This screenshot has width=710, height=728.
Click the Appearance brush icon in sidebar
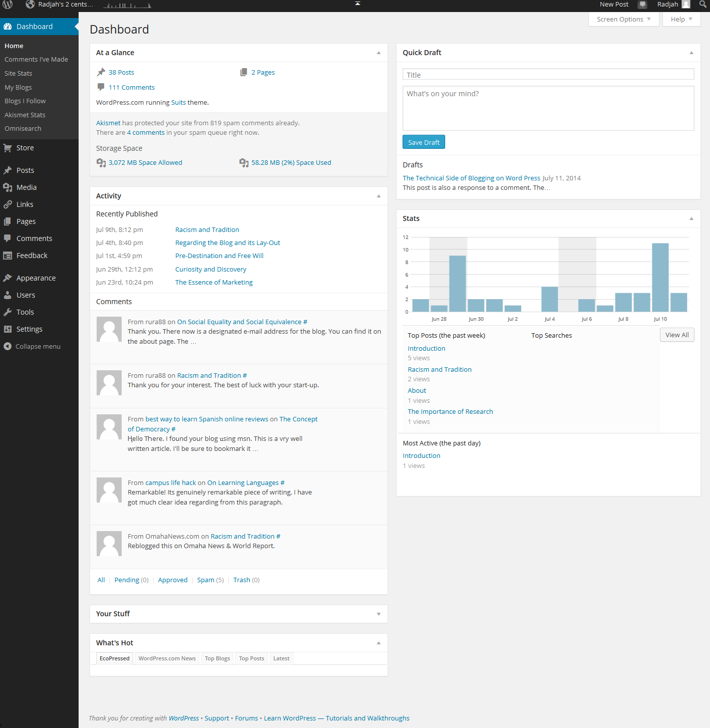click(8, 278)
